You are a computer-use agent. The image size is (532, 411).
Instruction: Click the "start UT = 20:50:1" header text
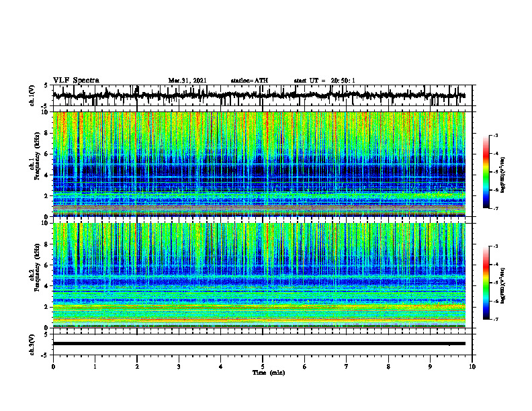click(324, 81)
